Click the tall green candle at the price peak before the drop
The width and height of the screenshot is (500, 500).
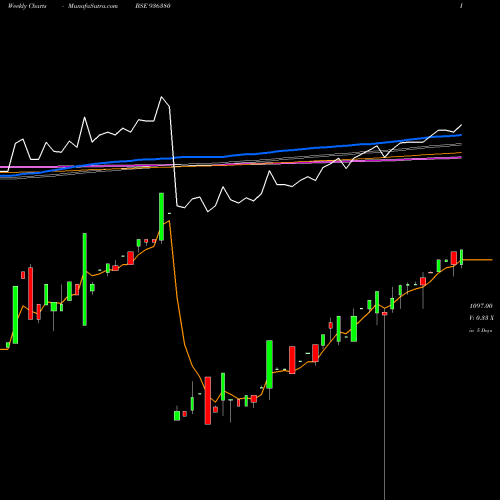pyautogui.click(x=161, y=217)
